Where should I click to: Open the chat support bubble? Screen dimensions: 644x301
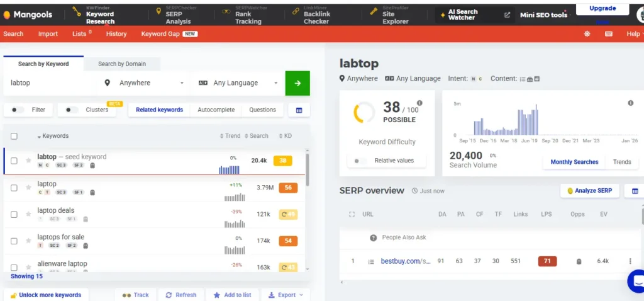click(x=637, y=281)
